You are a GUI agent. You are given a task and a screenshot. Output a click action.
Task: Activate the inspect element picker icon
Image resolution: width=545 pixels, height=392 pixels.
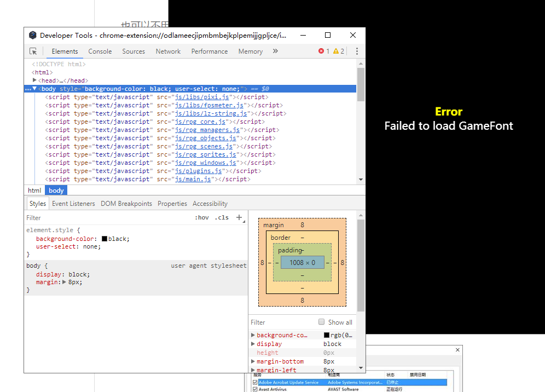tap(33, 51)
